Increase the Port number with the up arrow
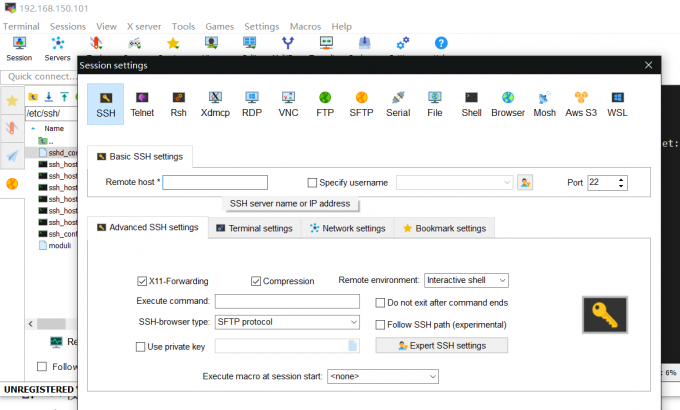Viewport: 680px width, 410px height. 621,179
